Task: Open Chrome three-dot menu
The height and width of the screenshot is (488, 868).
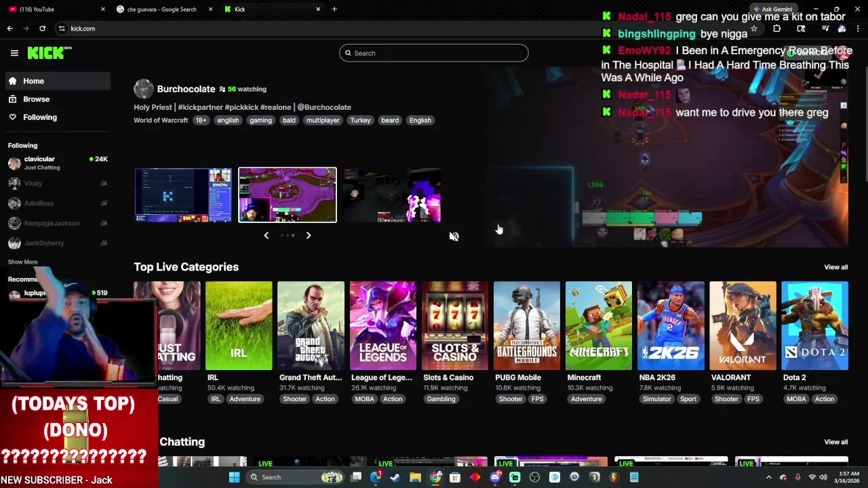Action: 858,28
